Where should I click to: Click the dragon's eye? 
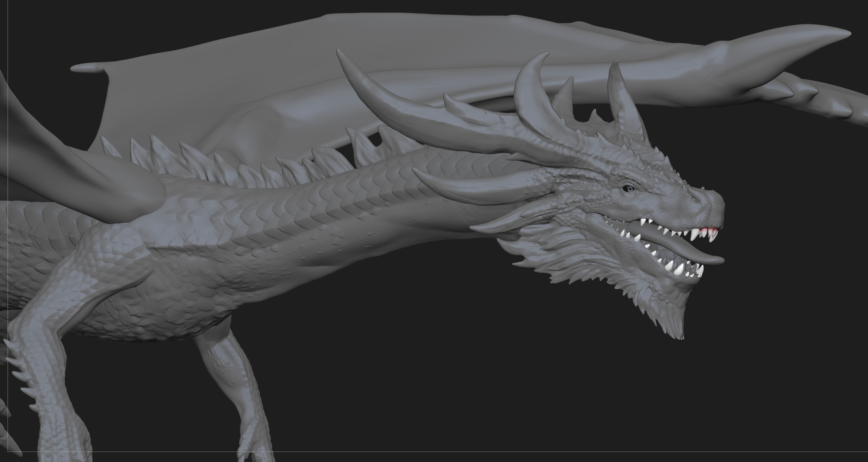pos(628,189)
